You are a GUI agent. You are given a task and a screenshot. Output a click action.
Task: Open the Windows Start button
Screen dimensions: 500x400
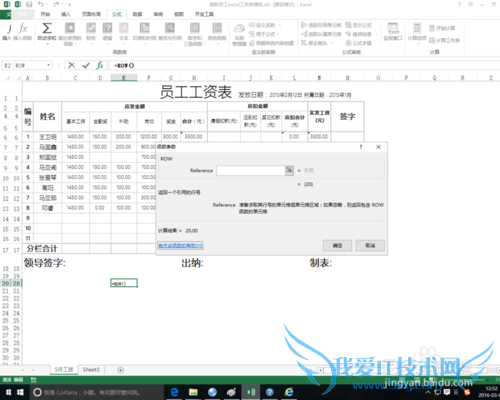[20, 392]
